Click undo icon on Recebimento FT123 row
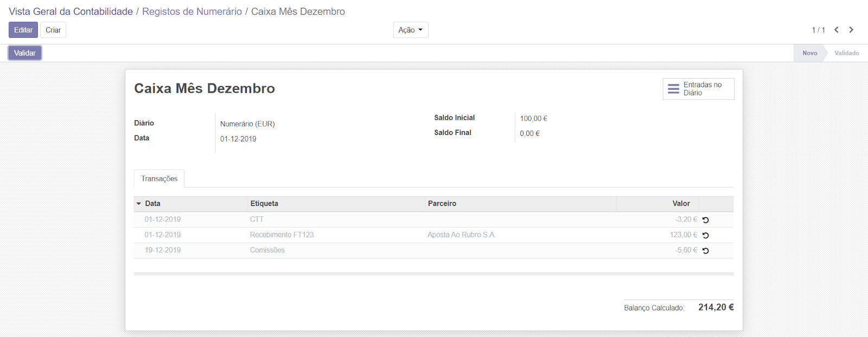 705,235
